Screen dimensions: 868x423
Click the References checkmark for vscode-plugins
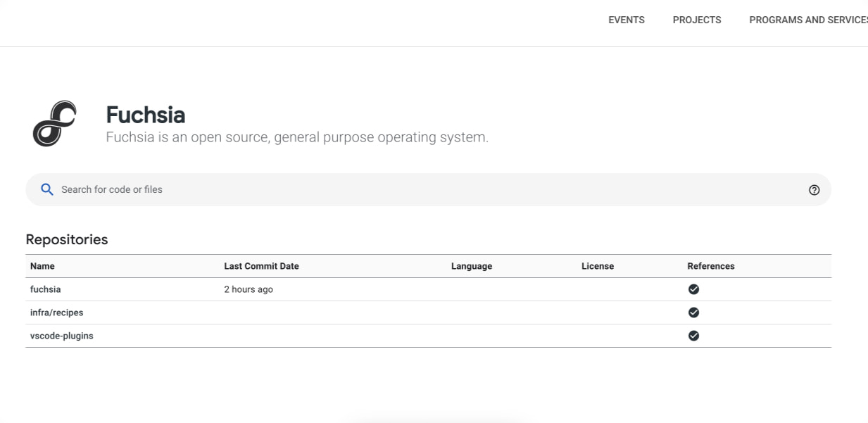(x=693, y=336)
